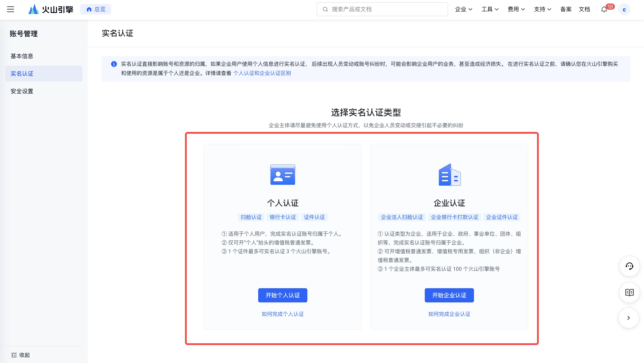Expand the 费用 dropdown menu

pos(516,9)
